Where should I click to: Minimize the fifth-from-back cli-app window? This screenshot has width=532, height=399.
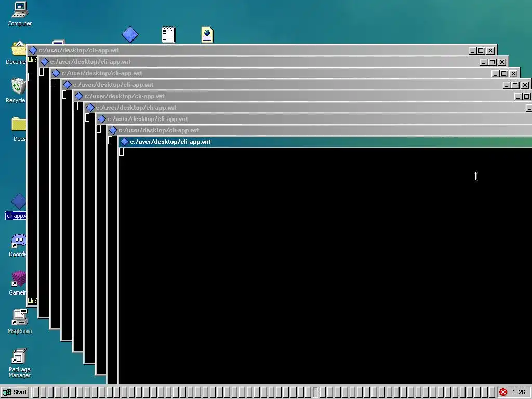point(518,96)
